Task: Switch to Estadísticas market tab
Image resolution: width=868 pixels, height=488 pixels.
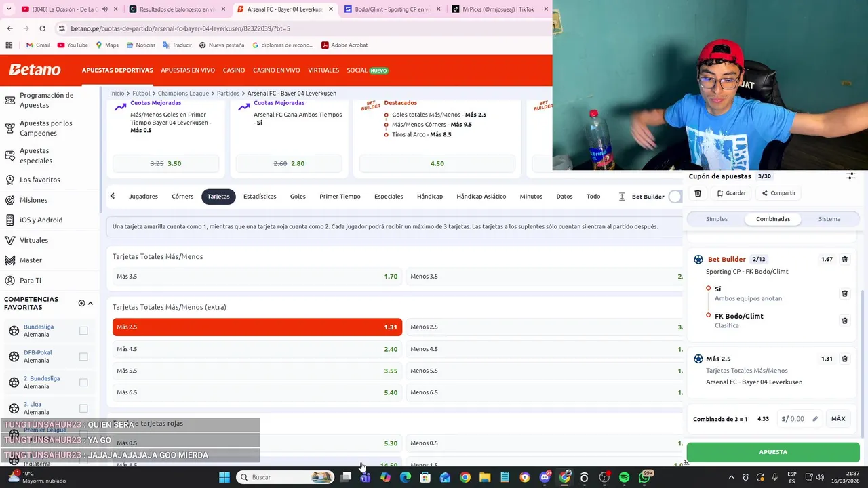Action: tap(260, 197)
